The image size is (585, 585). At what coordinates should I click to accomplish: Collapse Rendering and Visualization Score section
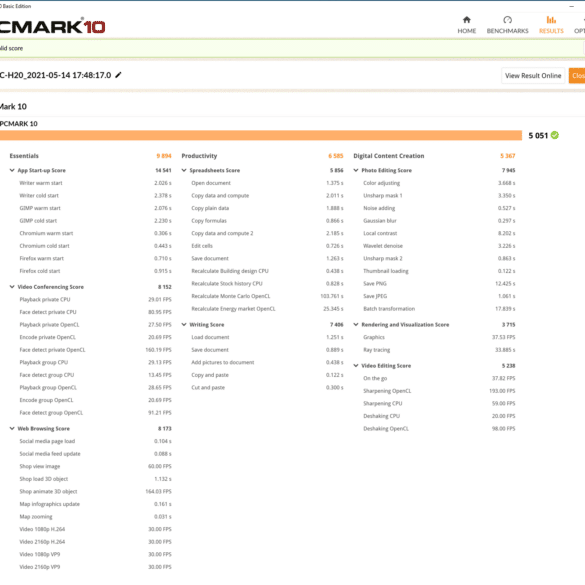pos(356,325)
